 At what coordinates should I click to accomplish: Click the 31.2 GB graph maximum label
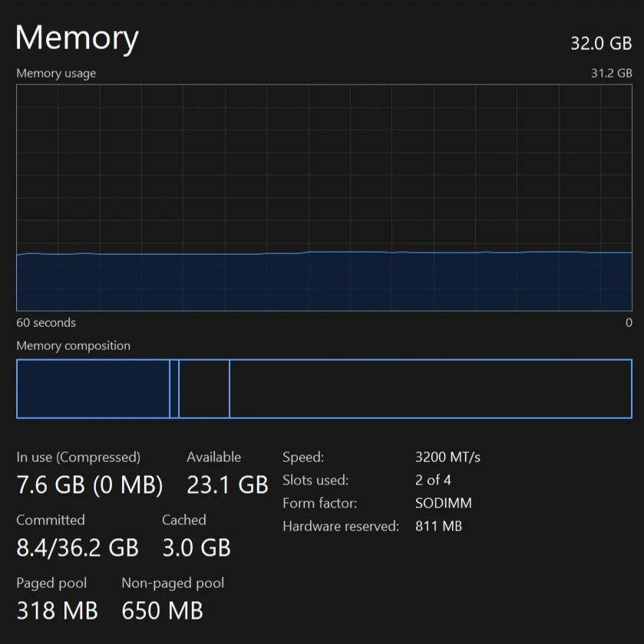[x=611, y=74]
